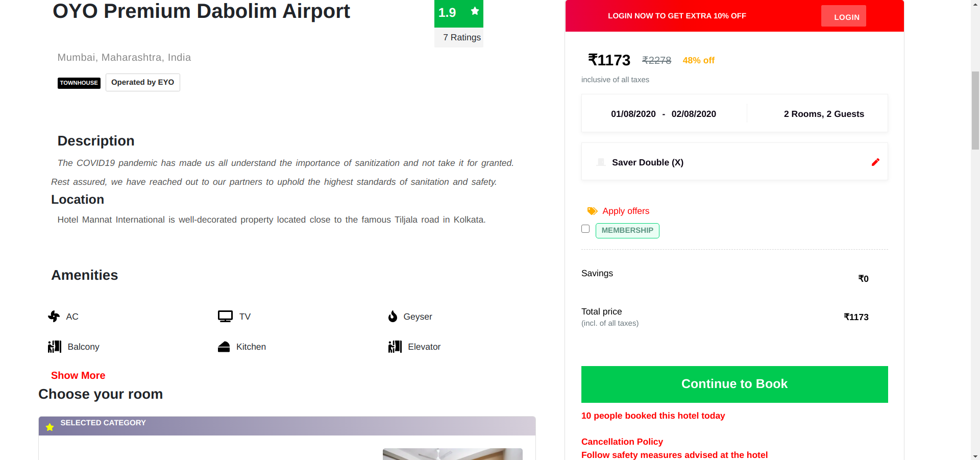Click the Apply offers link
Screen dimensions: 980x460
(626, 211)
